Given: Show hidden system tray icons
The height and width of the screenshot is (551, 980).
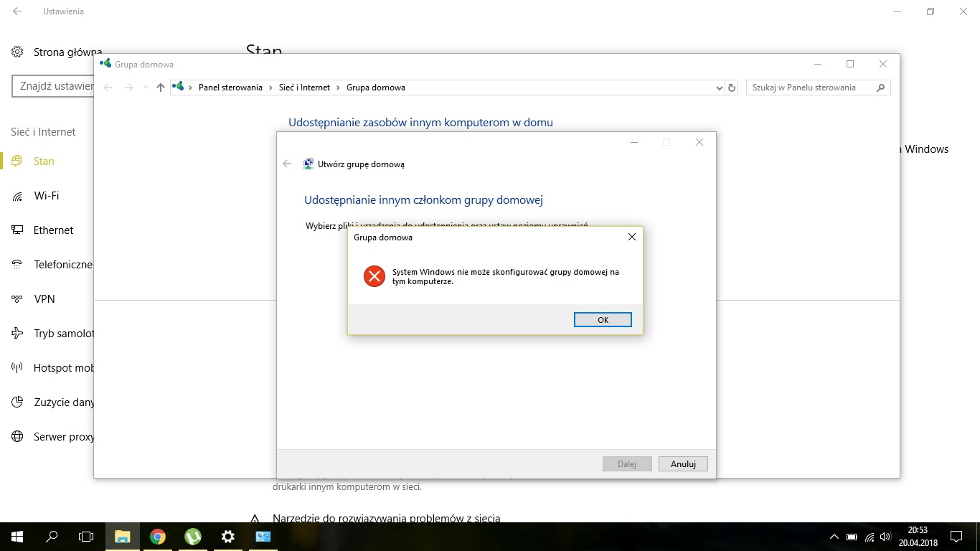Looking at the screenshot, I should (x=834, y=537).
